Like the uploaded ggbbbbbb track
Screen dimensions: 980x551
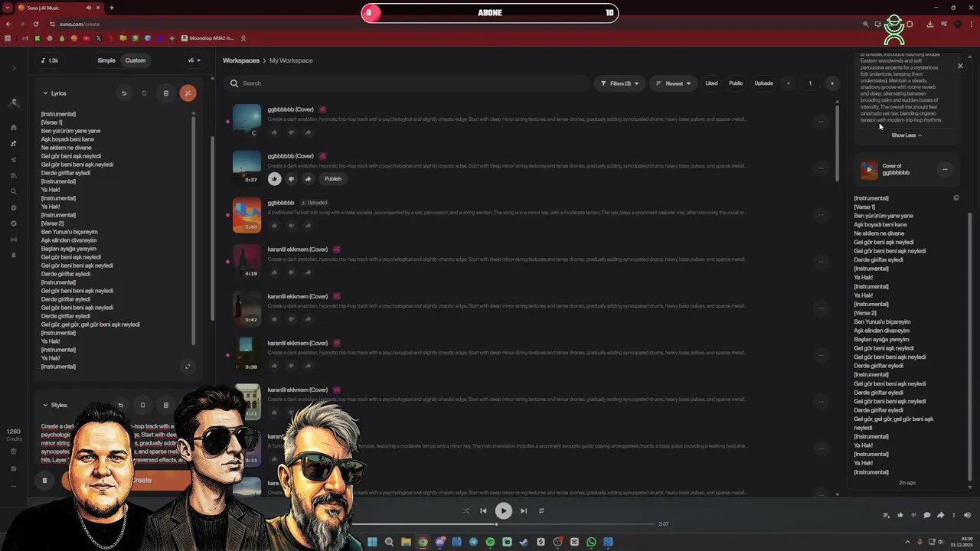(x=274, y=226)
